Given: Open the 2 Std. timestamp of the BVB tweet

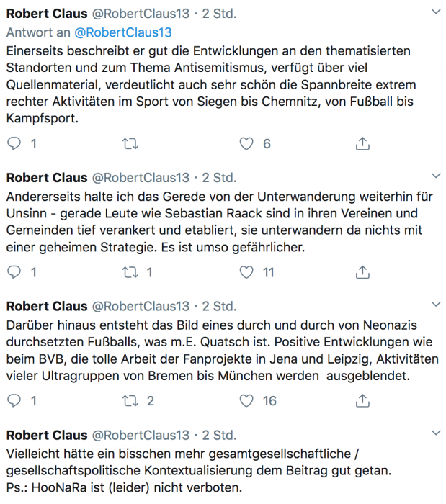Looking at the screenshot, I should 219,306.
